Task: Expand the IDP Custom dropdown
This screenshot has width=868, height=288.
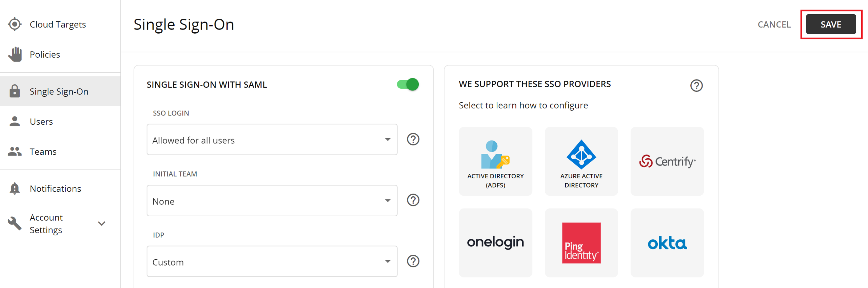Action: pyautogui.click(x=272, y=262)
